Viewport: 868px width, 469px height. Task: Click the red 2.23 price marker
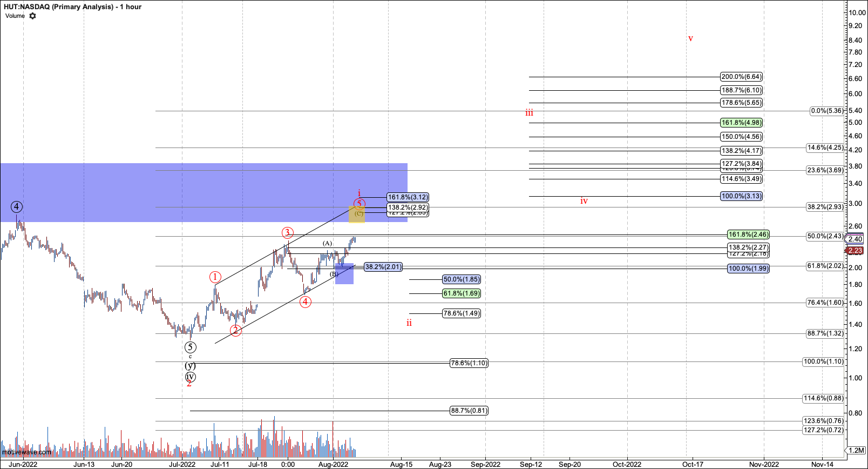coord(856,251)
